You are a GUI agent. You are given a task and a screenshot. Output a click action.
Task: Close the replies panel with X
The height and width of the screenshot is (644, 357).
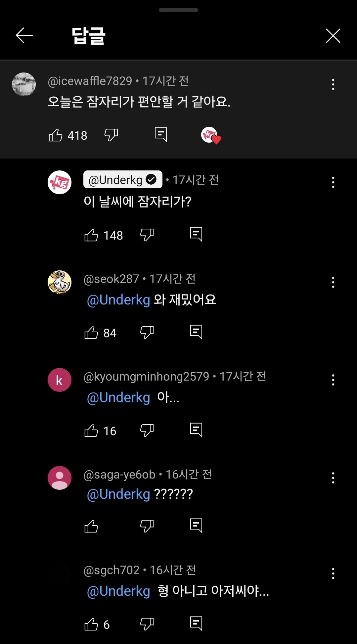[333, 36]
